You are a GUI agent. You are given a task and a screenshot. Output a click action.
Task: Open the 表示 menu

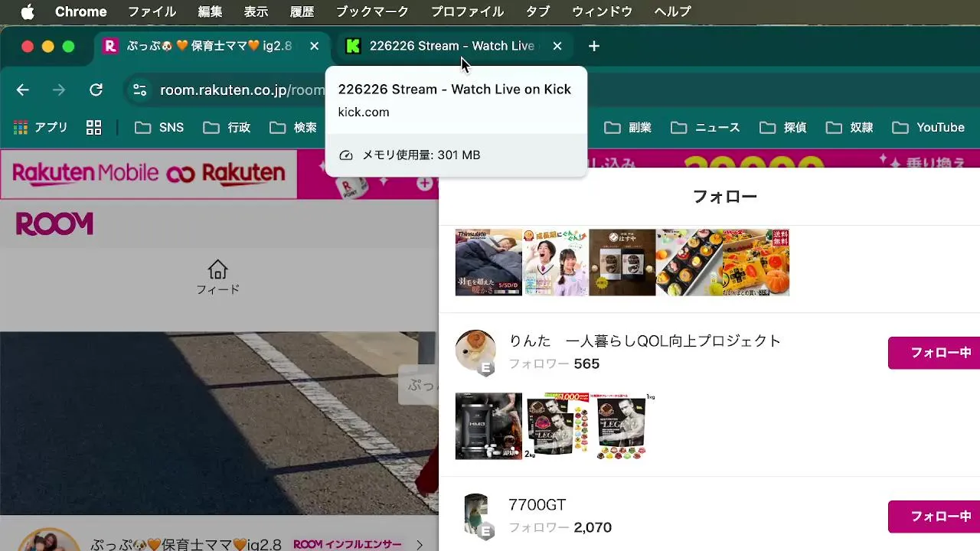pos(256,11)
